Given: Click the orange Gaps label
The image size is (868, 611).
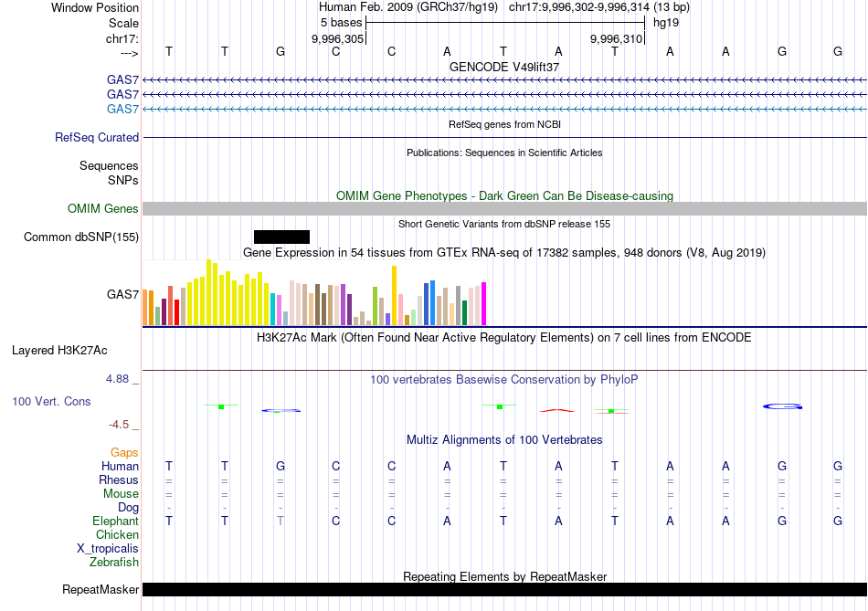Looking at the screenshot, I should [124, 453].
